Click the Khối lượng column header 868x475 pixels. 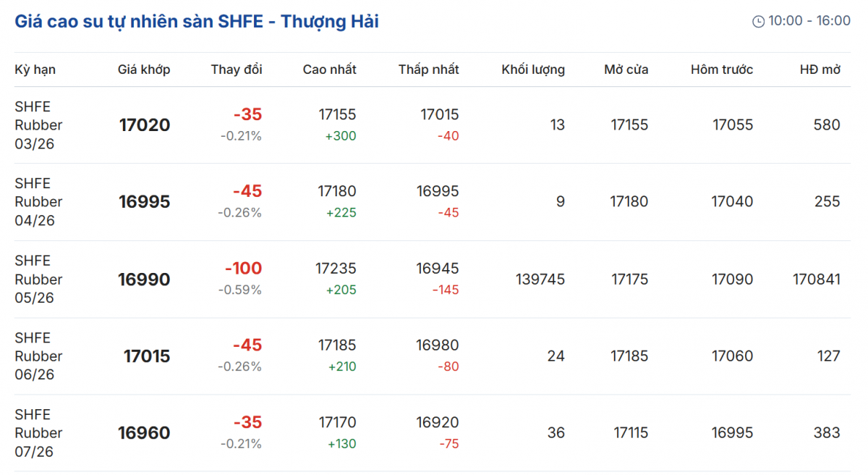(533, 70)
